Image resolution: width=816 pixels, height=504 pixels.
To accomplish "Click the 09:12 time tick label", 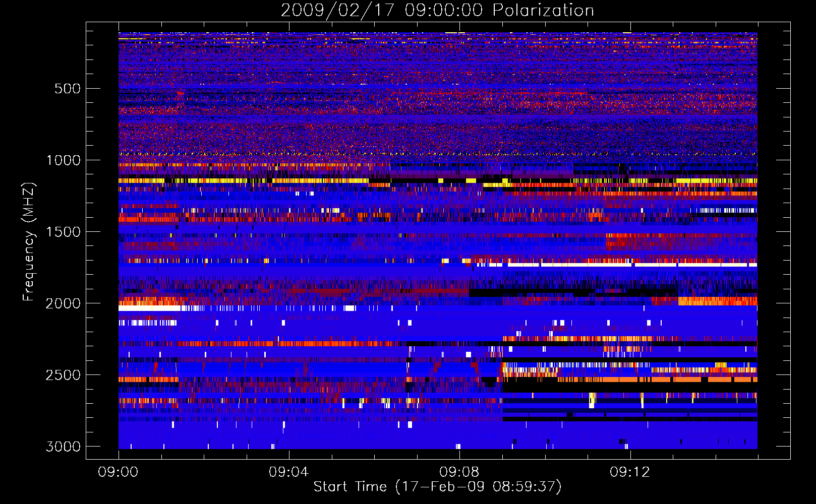I will [629, 472].
